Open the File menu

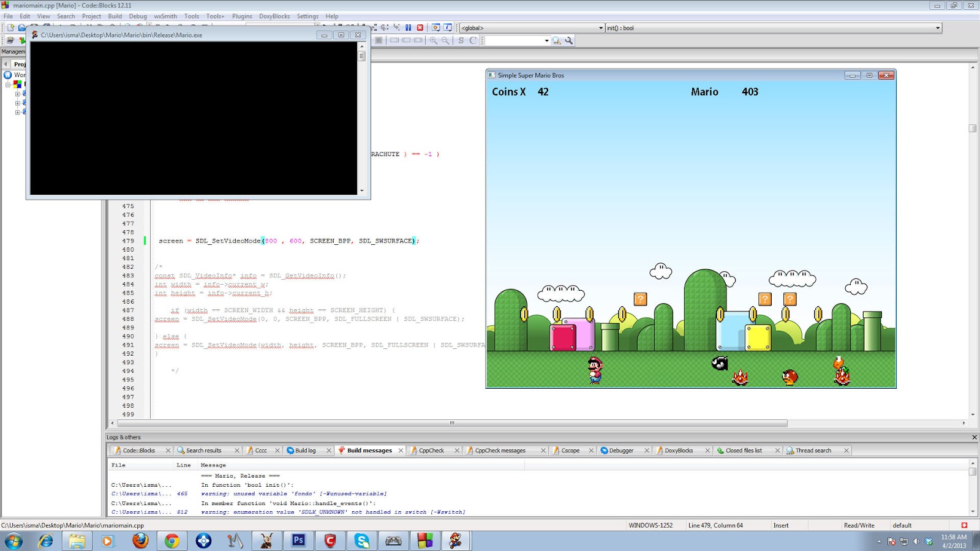[x=8, y=17]
